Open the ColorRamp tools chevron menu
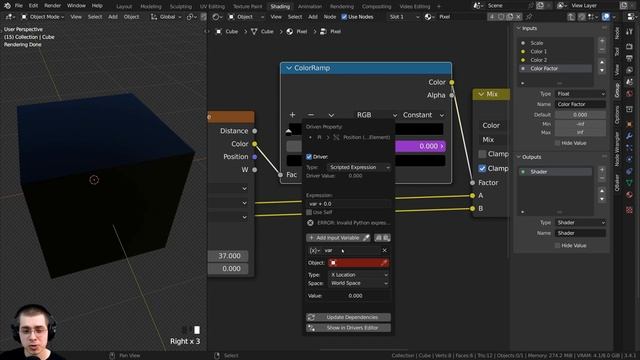640x360 pixels. [x=331, y=115]
